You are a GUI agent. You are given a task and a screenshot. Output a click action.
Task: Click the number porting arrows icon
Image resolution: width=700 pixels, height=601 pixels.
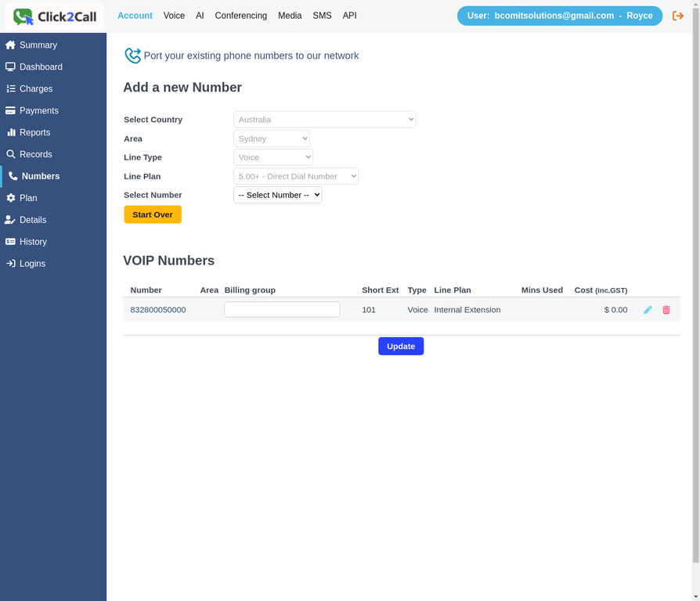click(x=131, y=55)
